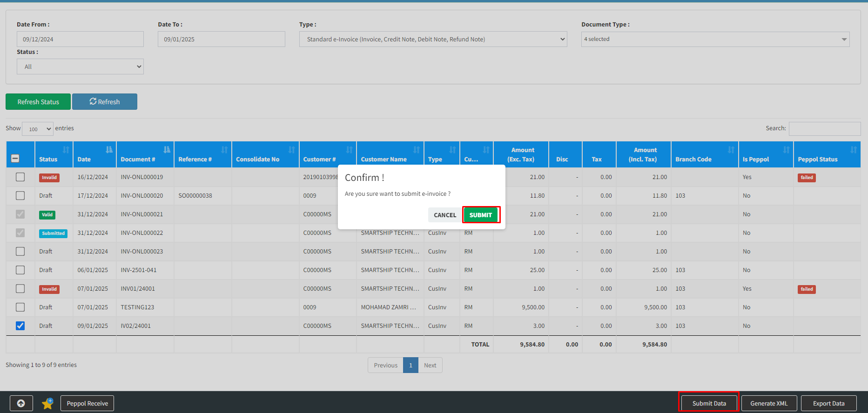The image size is (868, 413).
Task: Expand the Document Type multi-select dropdown
Action: [x=715, y=39]
